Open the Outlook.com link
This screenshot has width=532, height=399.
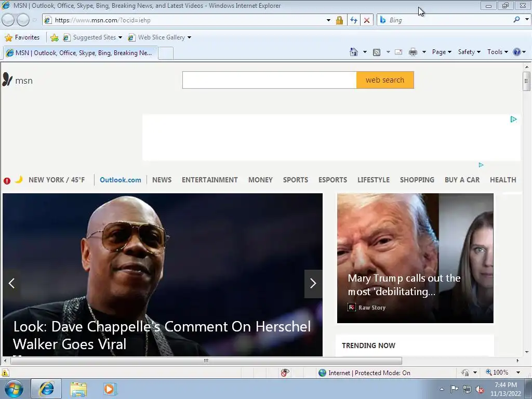pos(121,180)
